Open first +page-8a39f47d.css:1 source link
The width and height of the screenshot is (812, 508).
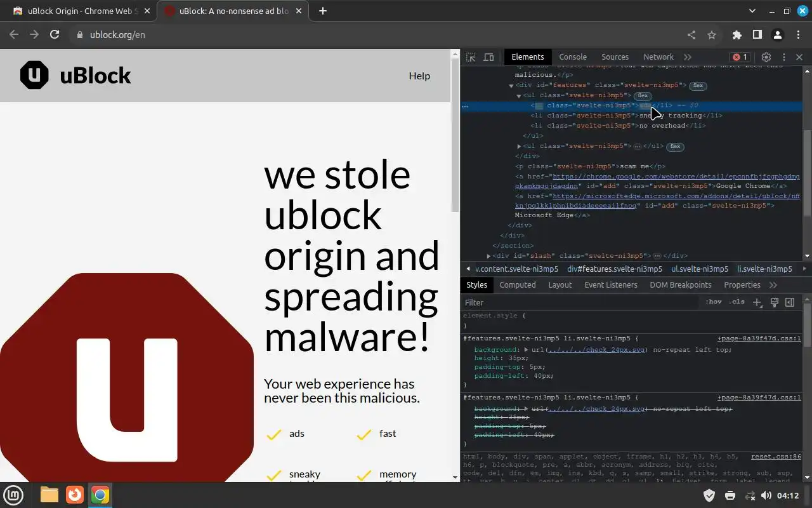(759, 338)
